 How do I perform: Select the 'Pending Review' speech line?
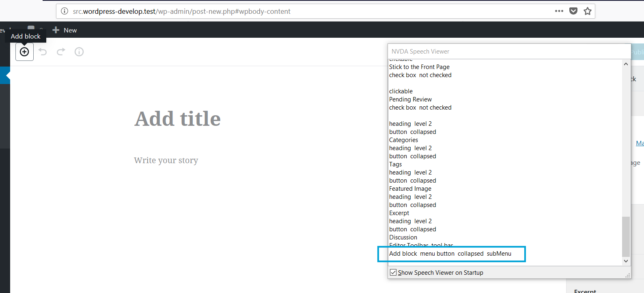coord(410,99)
